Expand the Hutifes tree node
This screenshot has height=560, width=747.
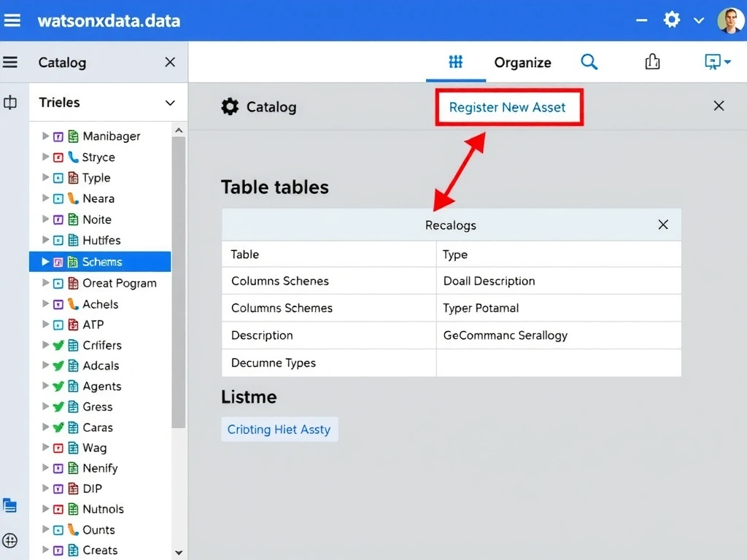coord(45,239)
